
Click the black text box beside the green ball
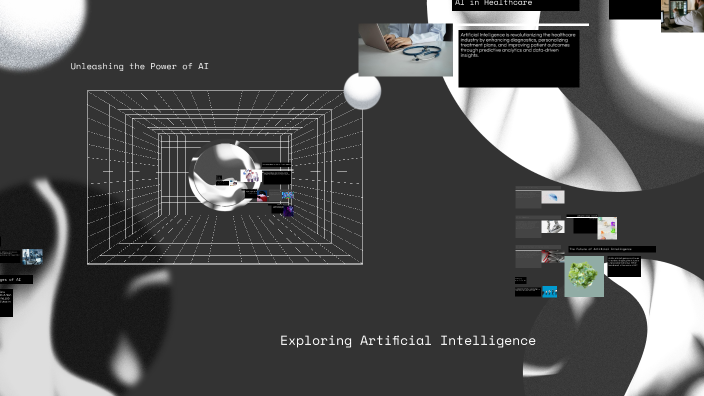click(x=624, y=266)
